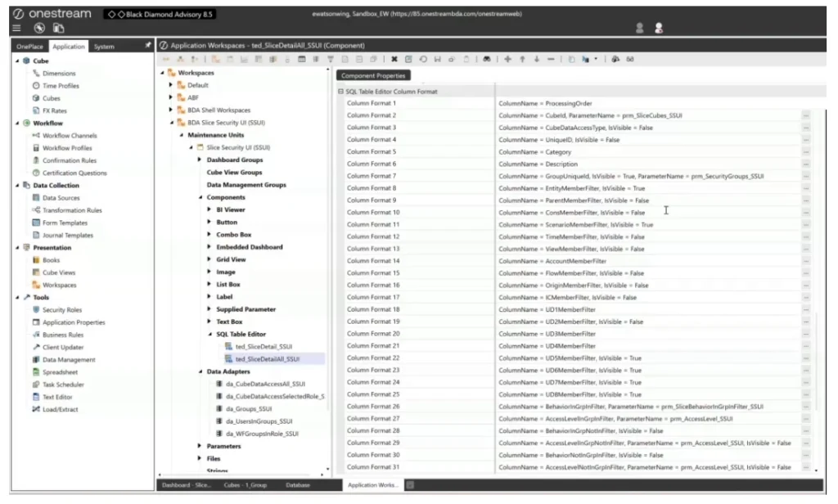The width and height of the screenshot is (838, 504).
Task: Switch to the System tab
Action: pos(104,47)
